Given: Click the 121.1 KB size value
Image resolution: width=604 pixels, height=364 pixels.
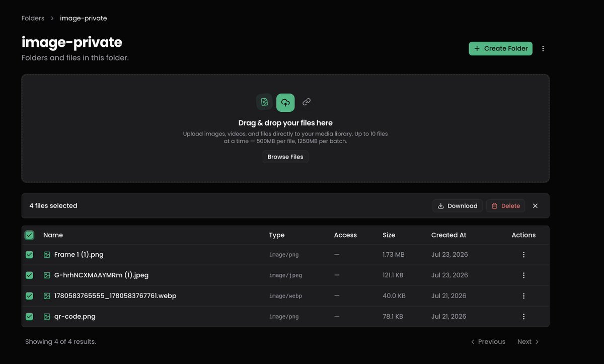Looking at the screenshot, I should click(x=393, y=275).
